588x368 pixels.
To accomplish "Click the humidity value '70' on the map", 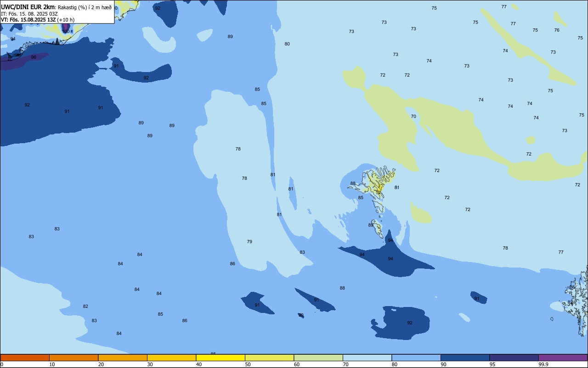I will (x=413, y=117).
